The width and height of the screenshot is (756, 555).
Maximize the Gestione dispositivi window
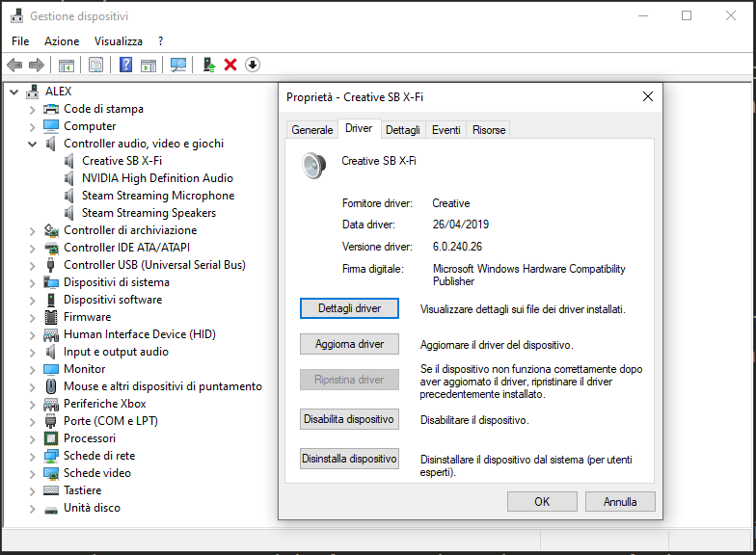pyautogui.click(x=687, y=15)
